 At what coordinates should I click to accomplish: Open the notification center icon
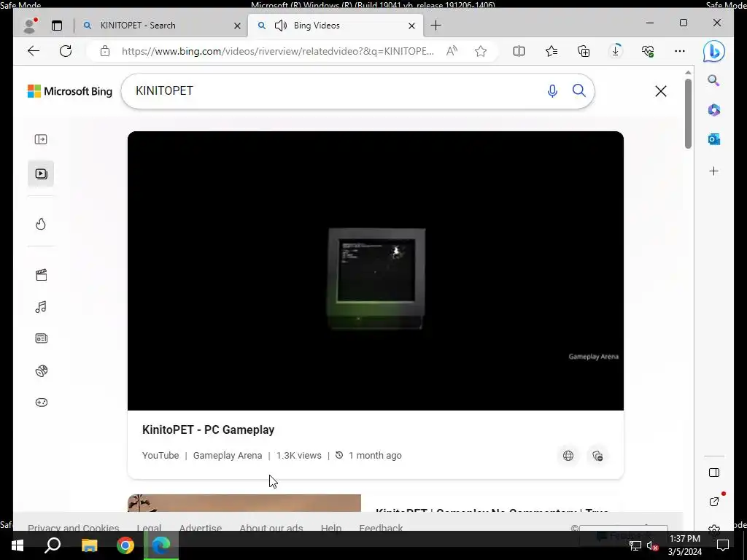click(723, 545)
